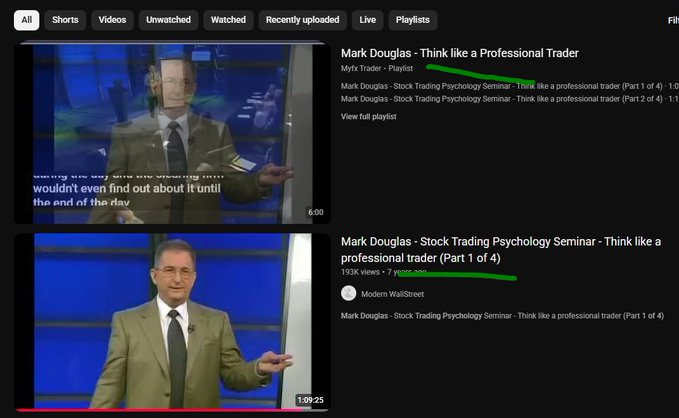Show only Watched videos
This screenshot has width=679, height=418.
click(x=228, y=20)
